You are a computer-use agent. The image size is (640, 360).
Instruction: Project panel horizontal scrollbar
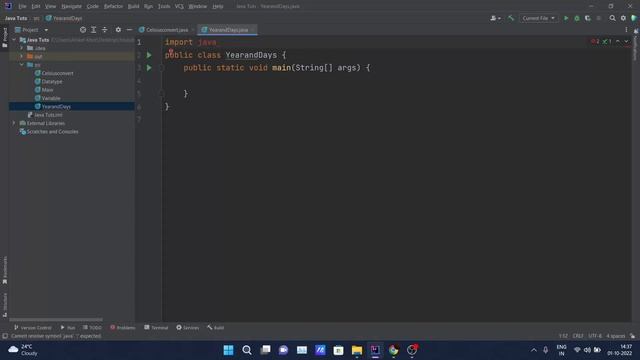(x=56, y=320)
